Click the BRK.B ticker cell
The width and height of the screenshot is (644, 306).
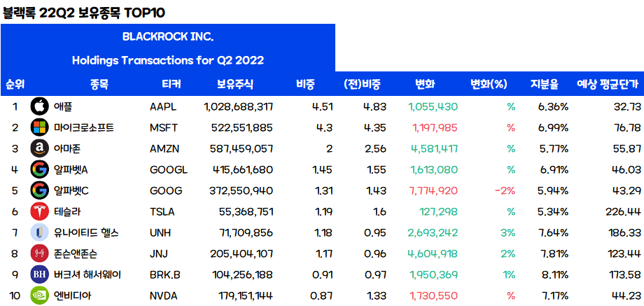coord(165,274)
